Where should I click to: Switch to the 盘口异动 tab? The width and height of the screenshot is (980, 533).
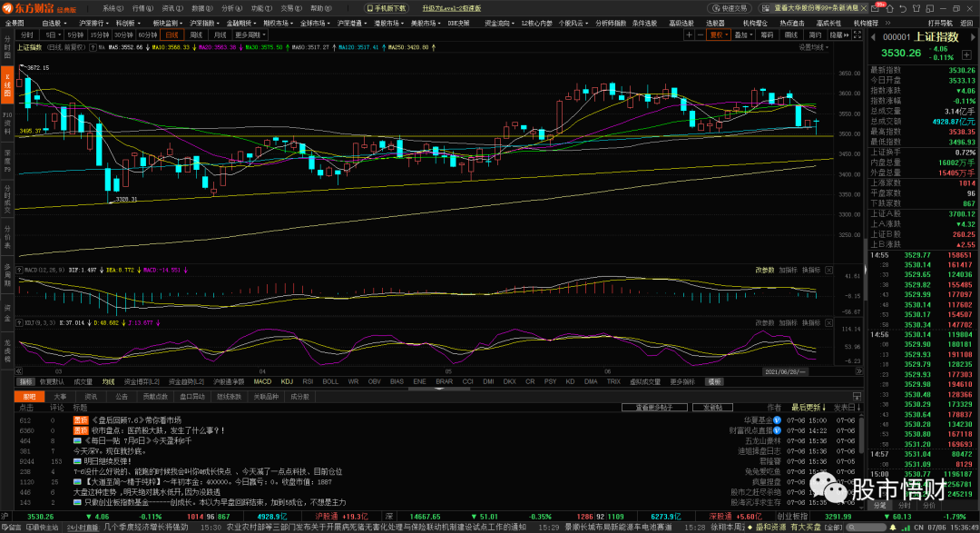(x=191, y=397)
